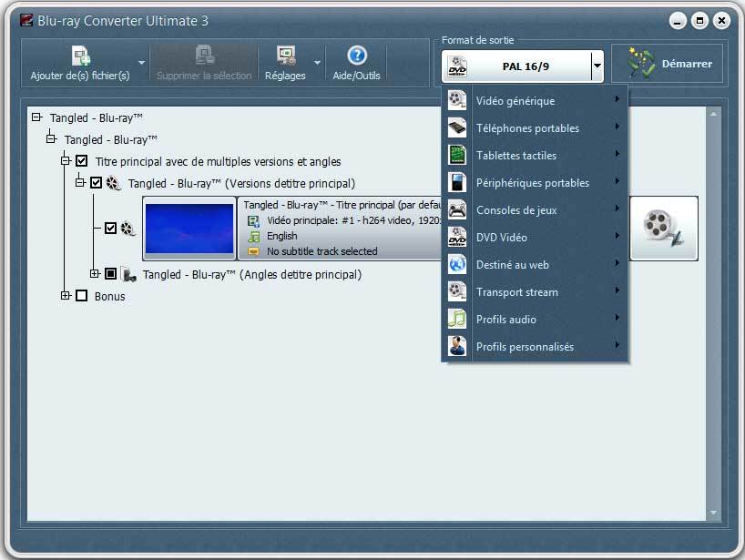Click the blue video thumbnail preview
The height and width of the screenshot is (560, 745).
coord(189,229)
